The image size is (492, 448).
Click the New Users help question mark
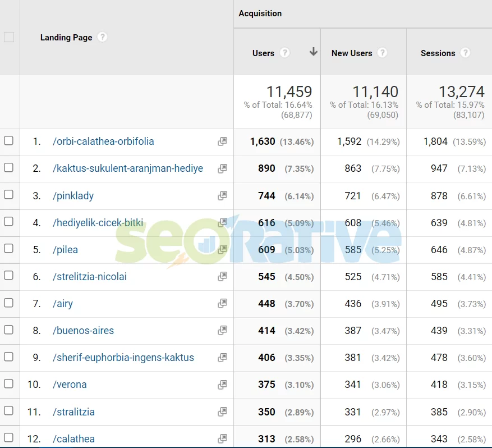(382, 53)
